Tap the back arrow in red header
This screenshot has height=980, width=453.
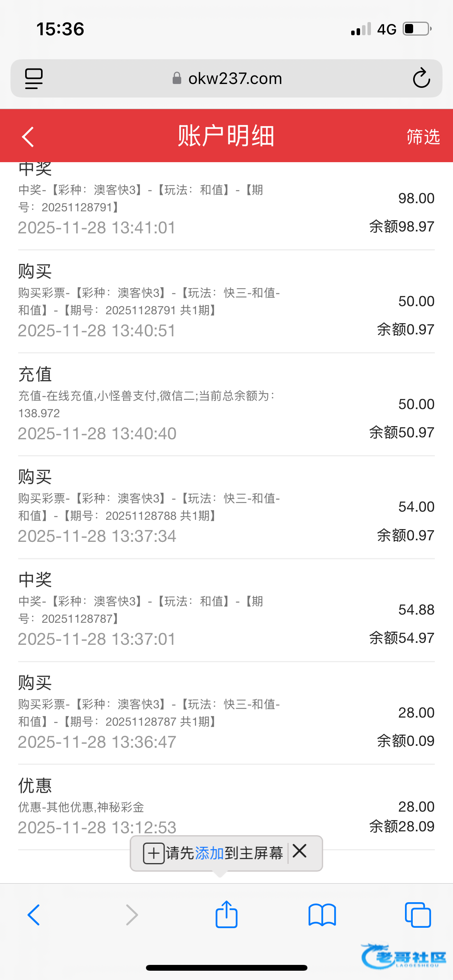(x=28, y=137)
